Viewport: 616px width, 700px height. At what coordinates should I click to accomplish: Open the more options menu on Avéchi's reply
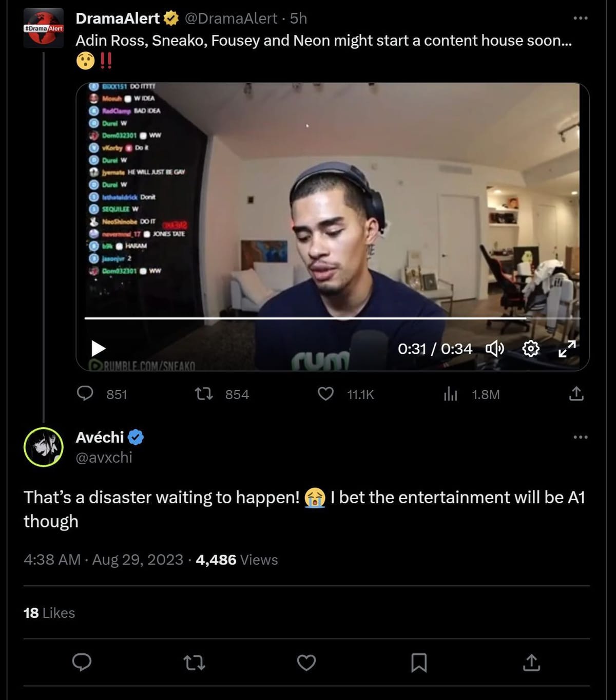tap(581, 436)
